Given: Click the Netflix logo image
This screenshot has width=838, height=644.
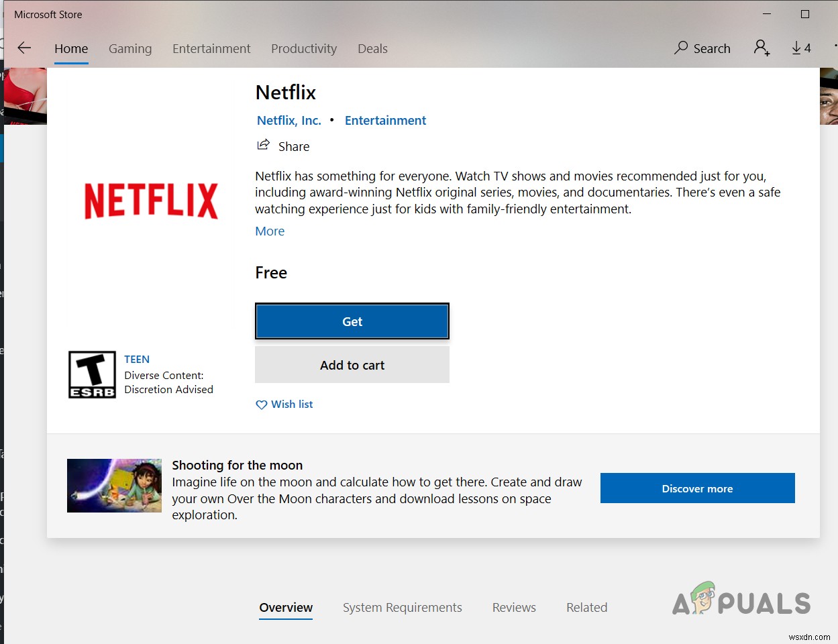Looking at the screenshot, I should point(150,201).
